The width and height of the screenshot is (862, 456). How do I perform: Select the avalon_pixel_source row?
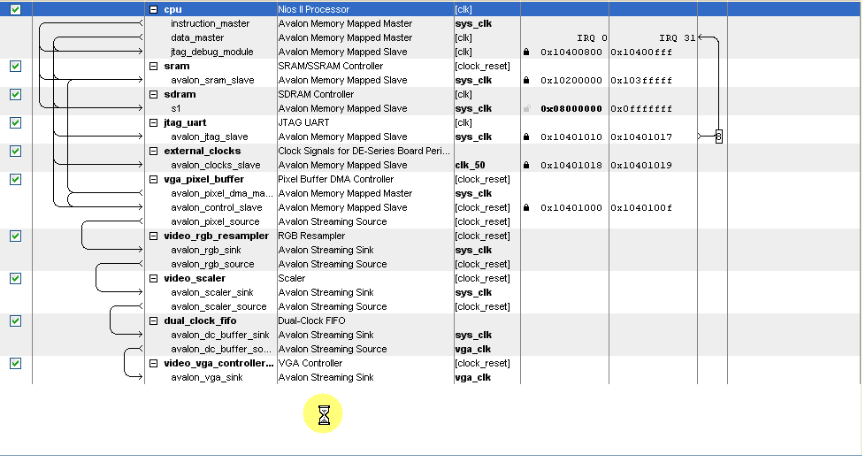(215, 222)
